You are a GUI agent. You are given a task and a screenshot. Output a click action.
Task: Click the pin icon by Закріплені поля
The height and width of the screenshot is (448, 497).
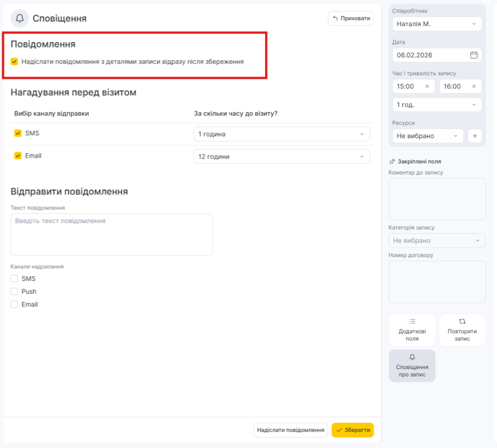tap(392, 161)
